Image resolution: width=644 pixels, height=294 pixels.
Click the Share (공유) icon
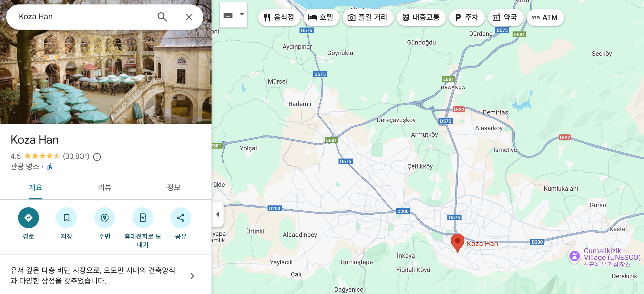181,218
